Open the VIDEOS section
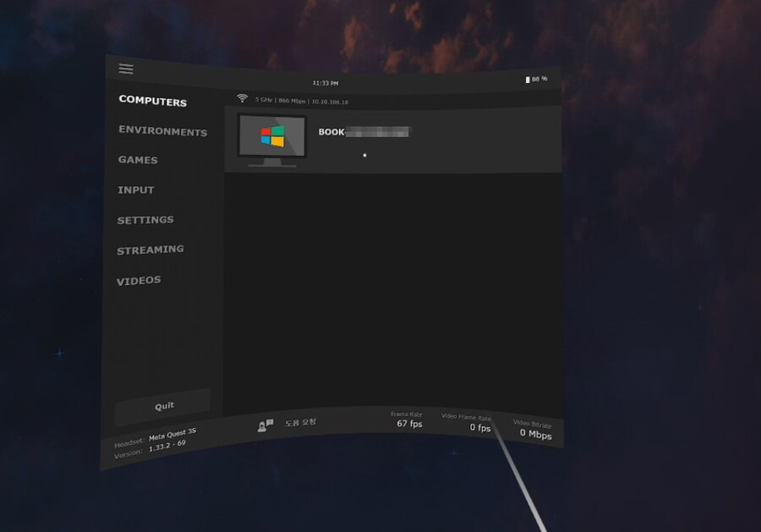This screenshot has height=532, width=761. pos(139,279)
